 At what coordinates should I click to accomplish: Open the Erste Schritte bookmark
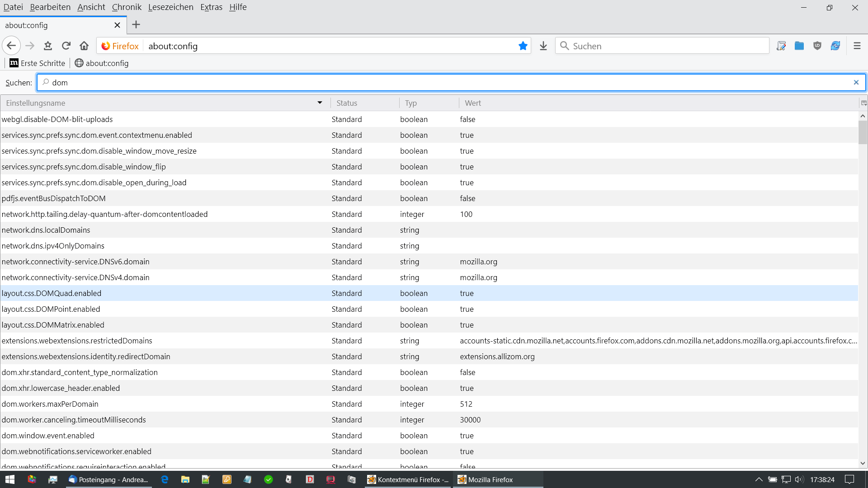38,63
